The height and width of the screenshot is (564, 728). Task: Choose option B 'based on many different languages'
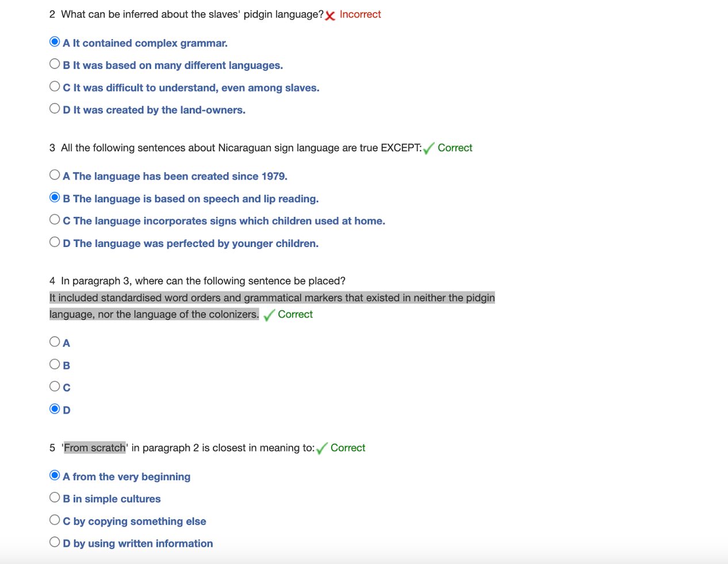click(x=55, y=64)
